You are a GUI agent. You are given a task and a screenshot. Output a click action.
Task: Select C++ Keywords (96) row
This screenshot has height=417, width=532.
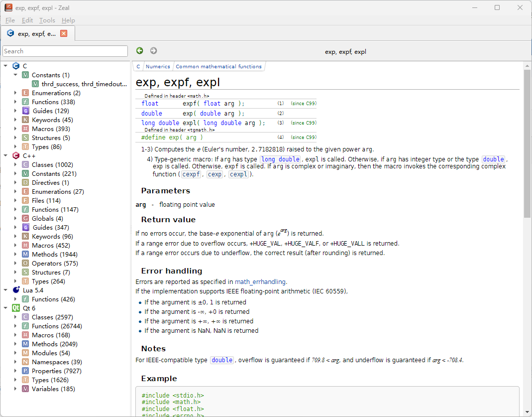[53, 236]
